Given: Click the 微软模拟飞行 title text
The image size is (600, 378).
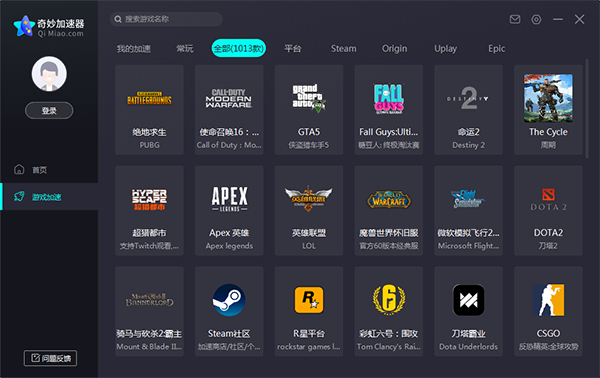Looking at the screenshot, I should point(468,233).
